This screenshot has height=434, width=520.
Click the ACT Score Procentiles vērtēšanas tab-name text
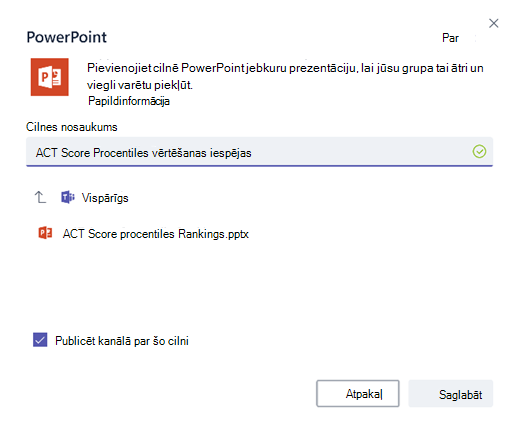[143, 153]
